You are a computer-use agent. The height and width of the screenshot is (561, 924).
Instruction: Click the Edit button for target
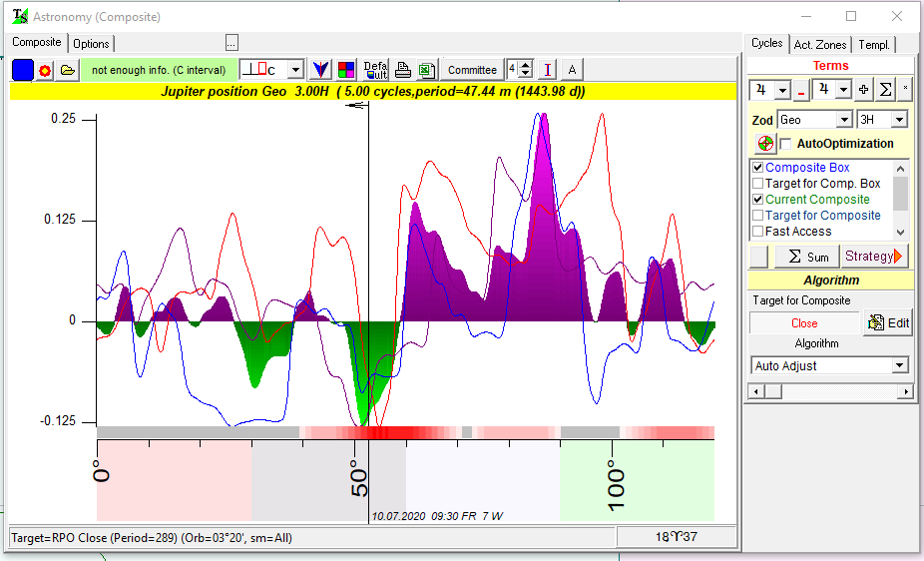pyautogui.click(x=888, y=323)
